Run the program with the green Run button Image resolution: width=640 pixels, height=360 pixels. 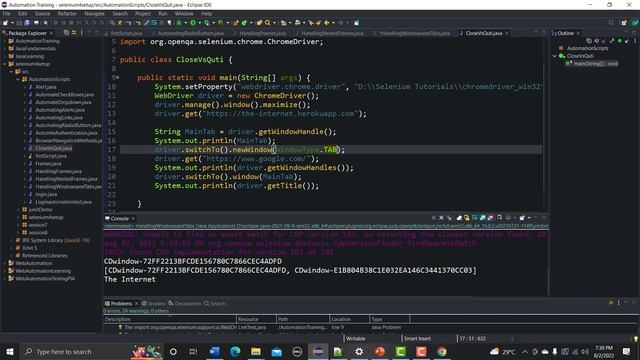click(x=193, y=23)
